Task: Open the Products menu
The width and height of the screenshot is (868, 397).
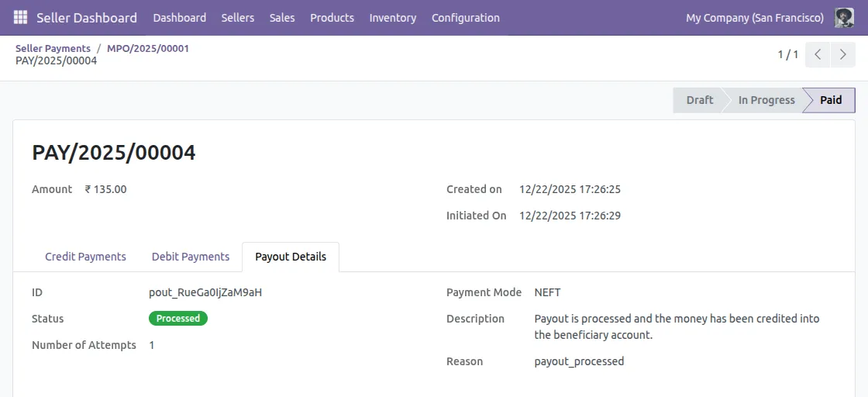Action: [332, 18]
